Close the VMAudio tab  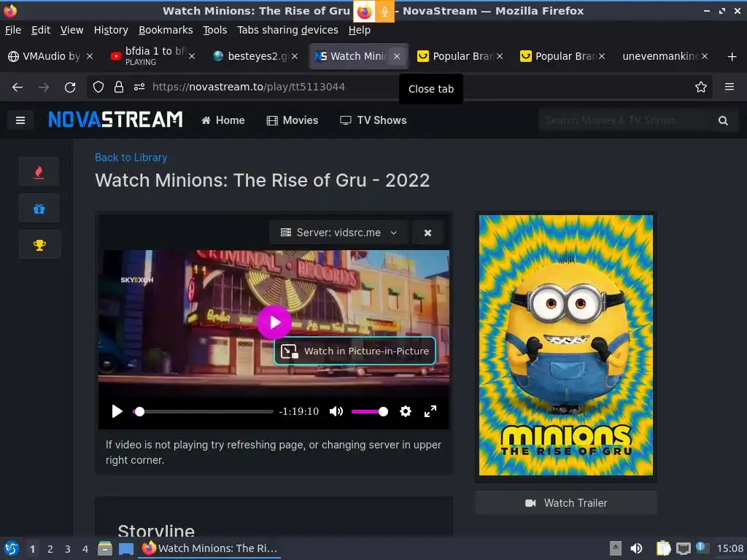(x=90, y=56)
